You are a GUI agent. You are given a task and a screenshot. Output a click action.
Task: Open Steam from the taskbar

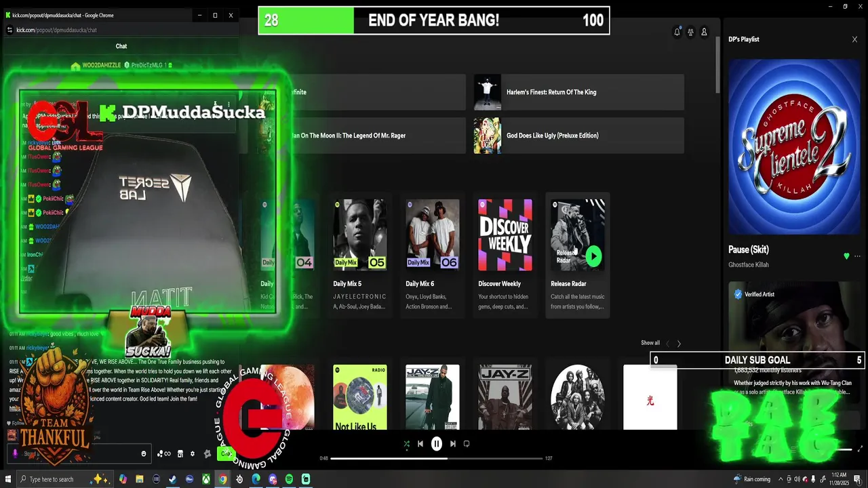[173, 479]
